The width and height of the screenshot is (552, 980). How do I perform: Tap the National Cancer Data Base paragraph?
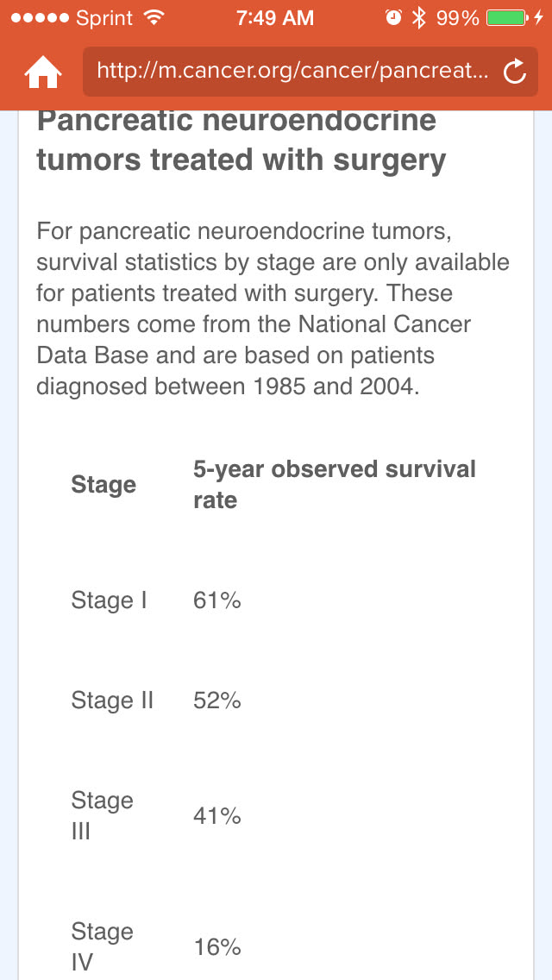[x=273, y=309]
